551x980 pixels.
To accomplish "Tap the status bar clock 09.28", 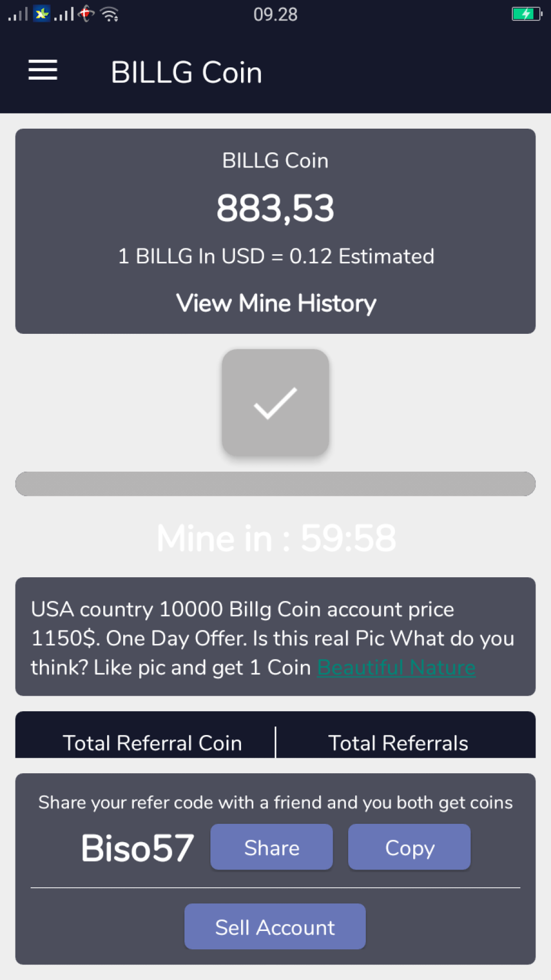I will tap(275, 14).
